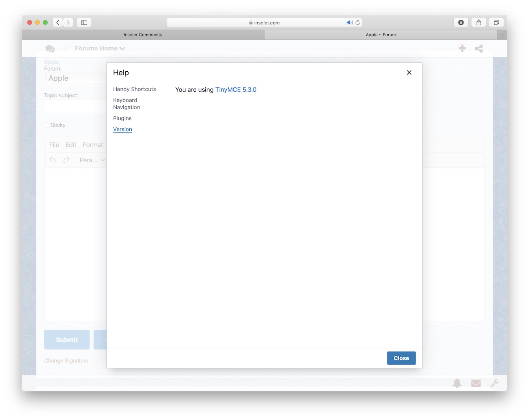
Task: Click the Safari forward arrow button
Action: tap(68, 22)
